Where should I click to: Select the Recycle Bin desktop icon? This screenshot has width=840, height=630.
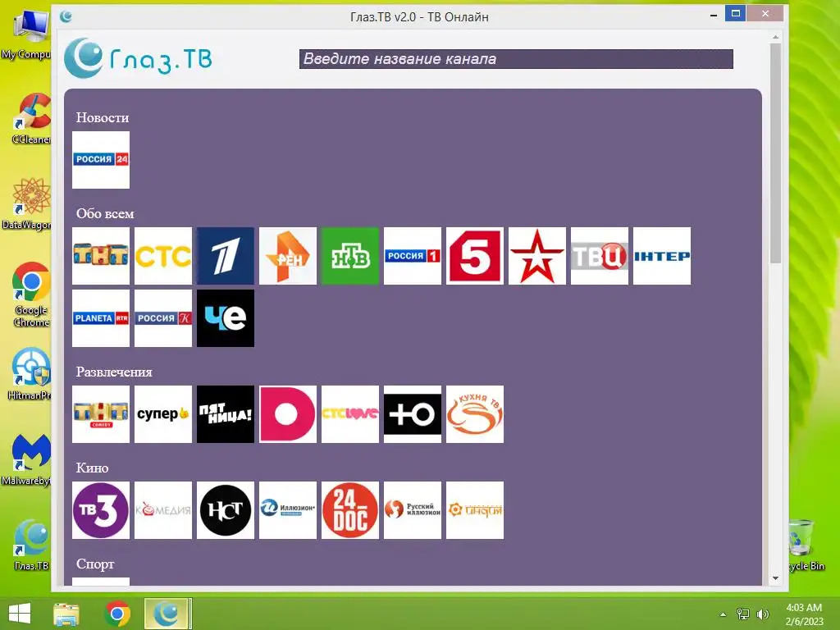tap(806, 545)
